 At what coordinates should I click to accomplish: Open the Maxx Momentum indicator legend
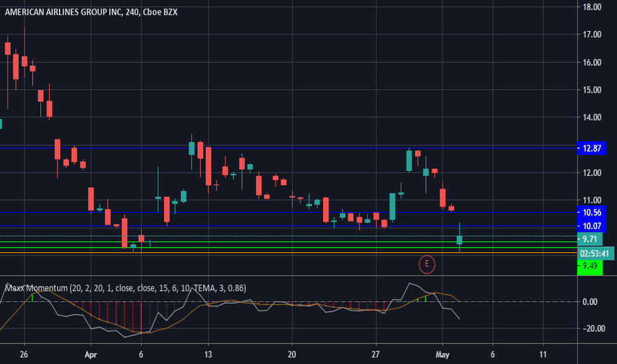pyautogui.click(x=125, y=288)
